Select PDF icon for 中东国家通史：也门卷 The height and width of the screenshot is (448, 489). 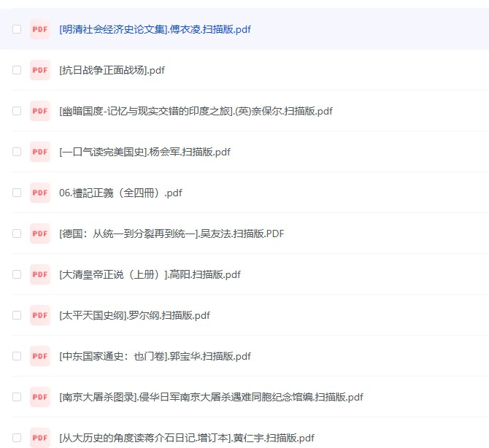click(x=40, y=356)
